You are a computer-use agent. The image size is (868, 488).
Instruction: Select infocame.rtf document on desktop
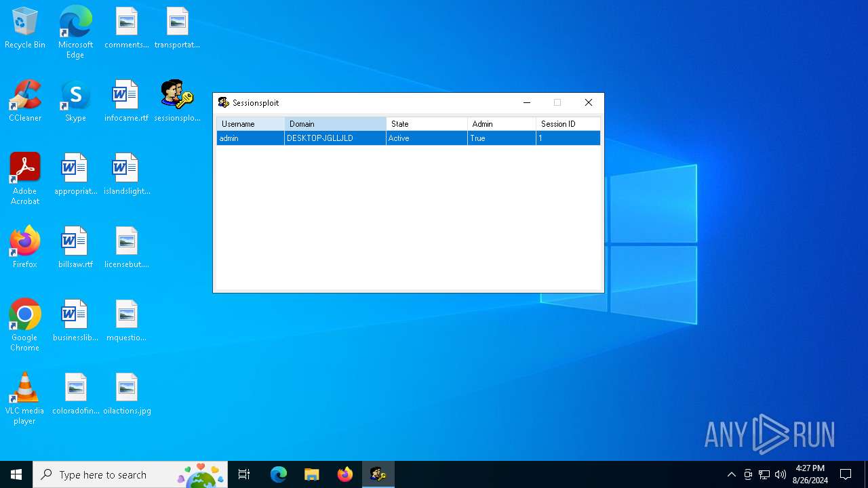click(x=126, y=102)
